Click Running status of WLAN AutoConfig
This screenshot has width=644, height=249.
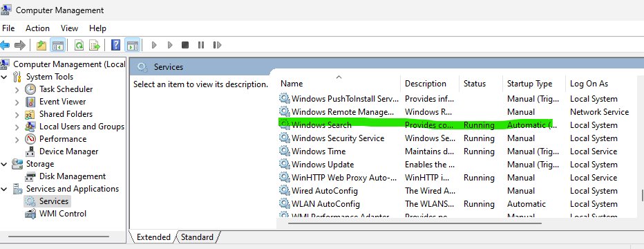(x=479, y=204)
